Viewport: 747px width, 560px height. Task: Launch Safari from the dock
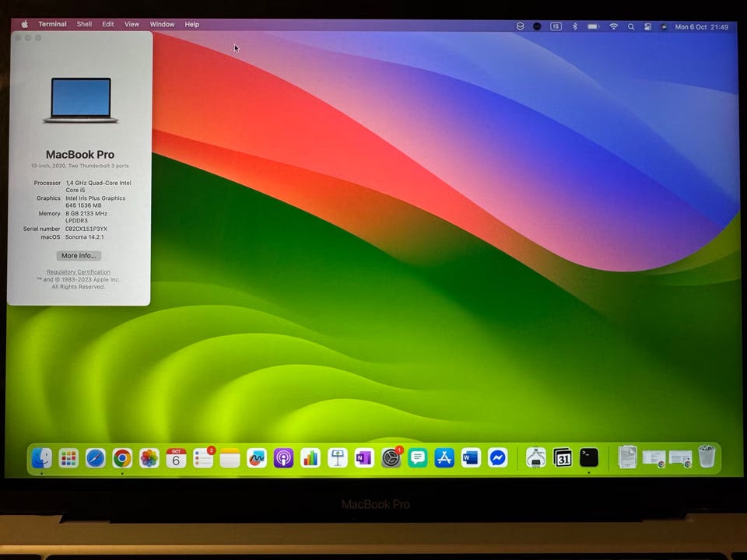pyautogui.click(x=95, y=458)
